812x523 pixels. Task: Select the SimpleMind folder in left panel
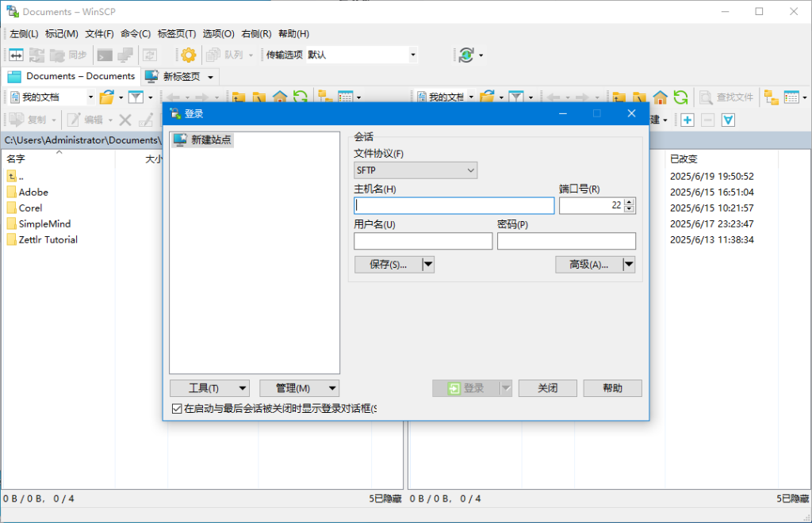[44, 224]
